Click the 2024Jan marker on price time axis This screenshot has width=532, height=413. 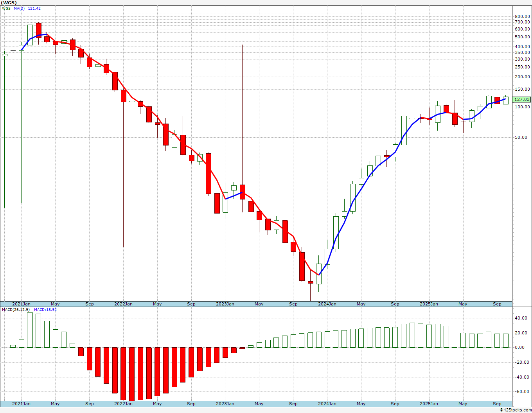click(x=327, y=304)
